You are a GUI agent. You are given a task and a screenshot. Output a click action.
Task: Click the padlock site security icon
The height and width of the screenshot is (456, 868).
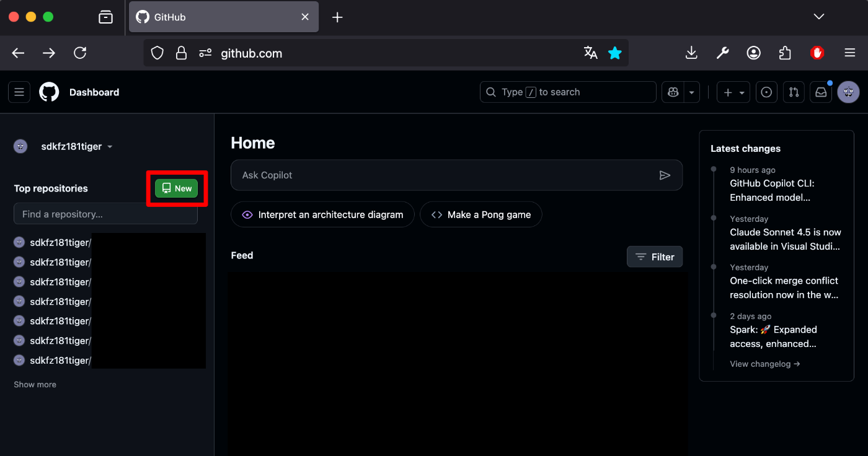click(181, 53)
